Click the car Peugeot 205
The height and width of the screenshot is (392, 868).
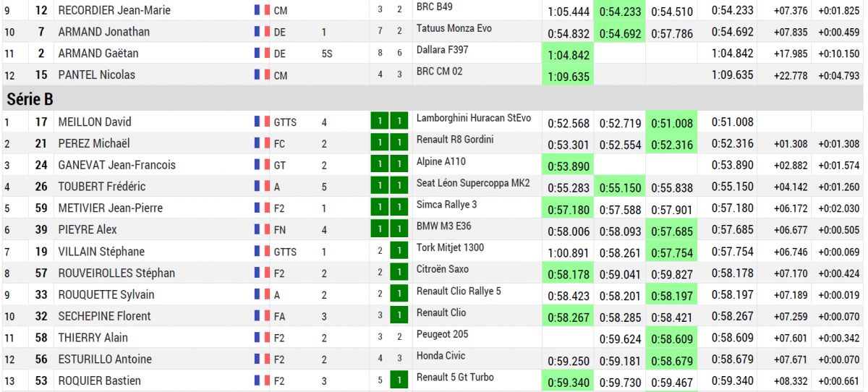coord(441,334)
